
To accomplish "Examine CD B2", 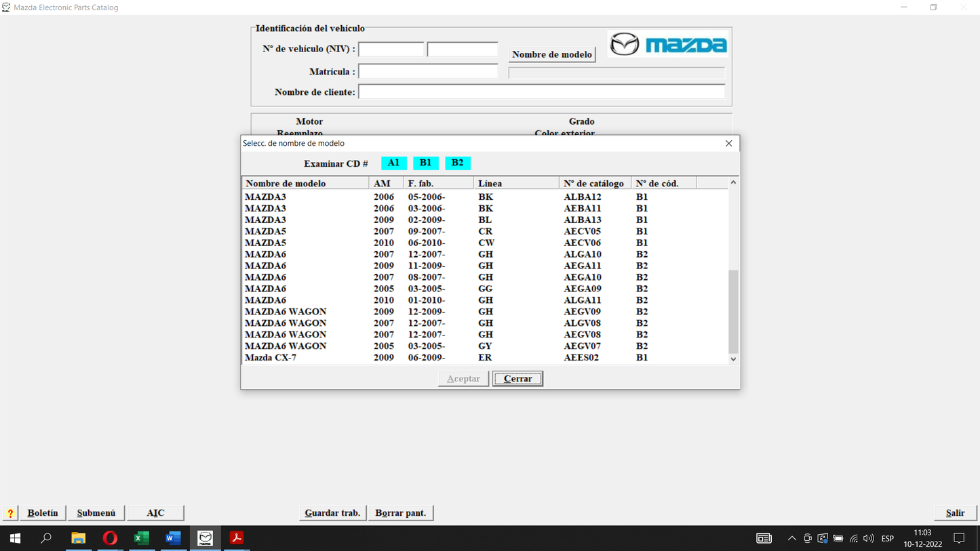I will coord(458,163).
